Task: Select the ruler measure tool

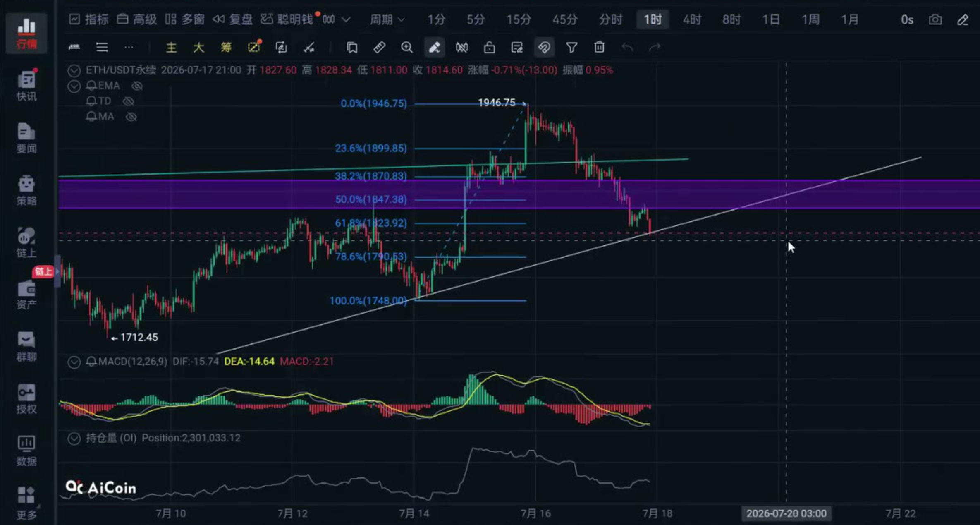Action: pos(379,48)
